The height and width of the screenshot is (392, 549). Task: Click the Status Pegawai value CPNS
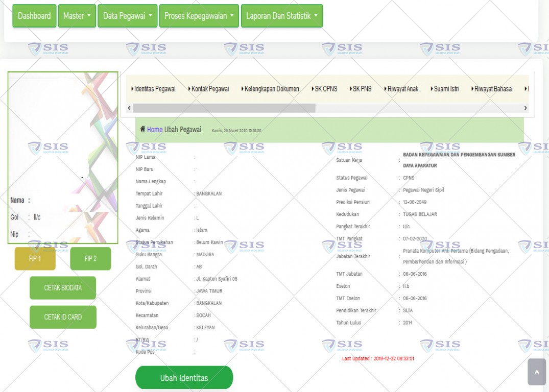409,178
